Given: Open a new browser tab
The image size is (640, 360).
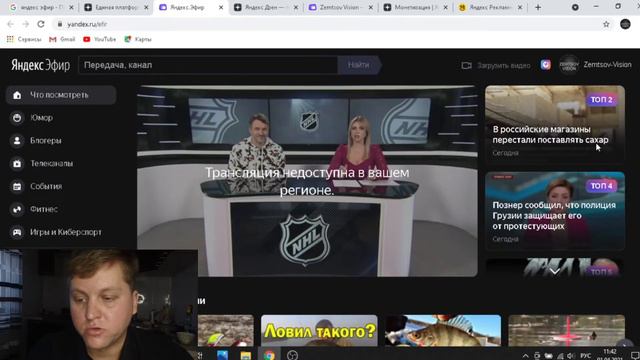Looking at the screenshot, I should click(538, 7).
